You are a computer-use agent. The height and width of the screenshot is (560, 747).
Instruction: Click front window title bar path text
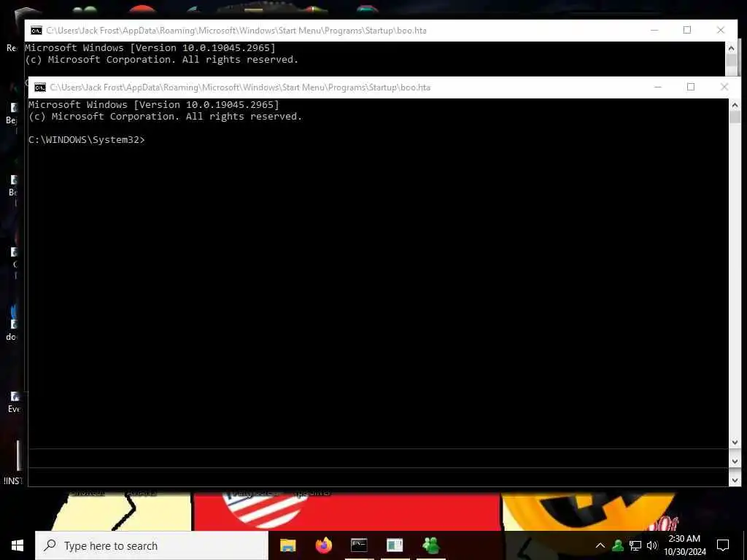240,87
